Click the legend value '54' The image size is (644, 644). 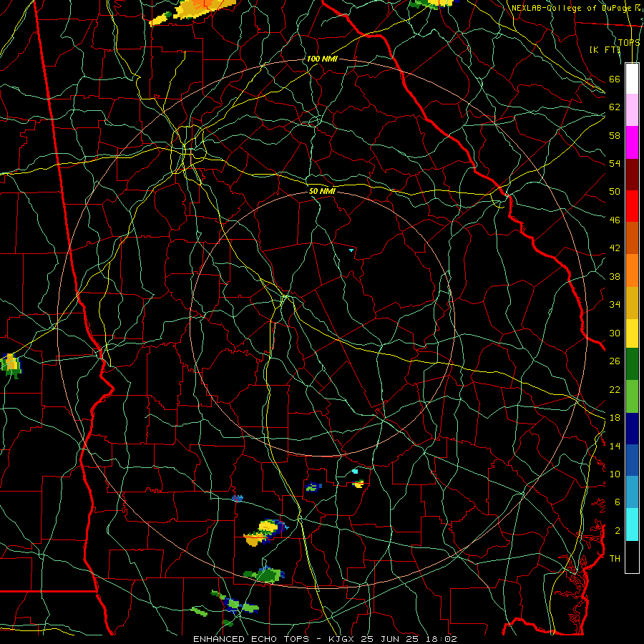(x=615, y=163)
